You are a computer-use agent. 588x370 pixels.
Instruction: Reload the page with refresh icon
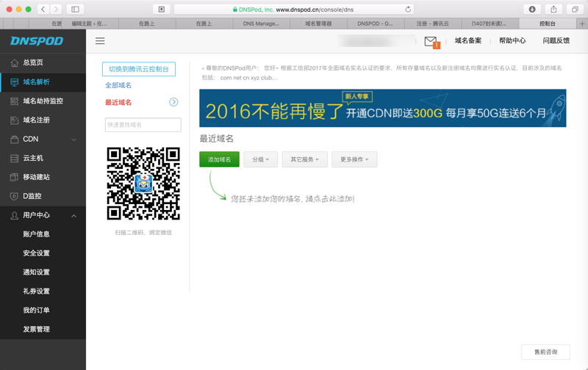pyautogui.click(x=408, y=10)
